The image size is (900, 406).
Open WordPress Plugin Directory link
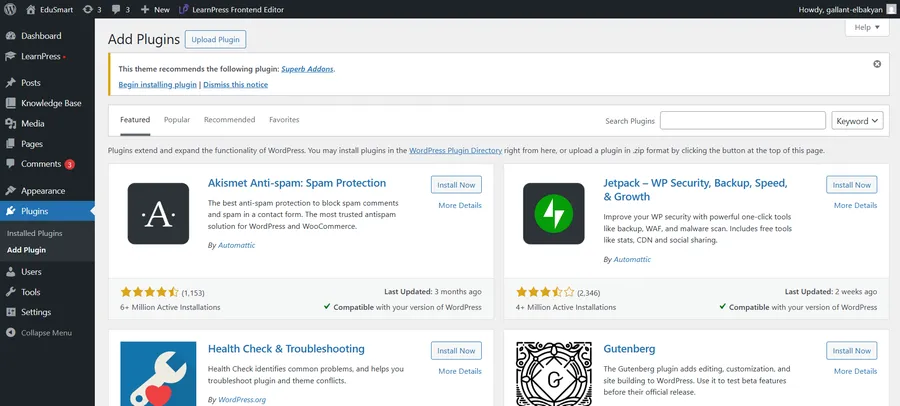pos(455,151)
